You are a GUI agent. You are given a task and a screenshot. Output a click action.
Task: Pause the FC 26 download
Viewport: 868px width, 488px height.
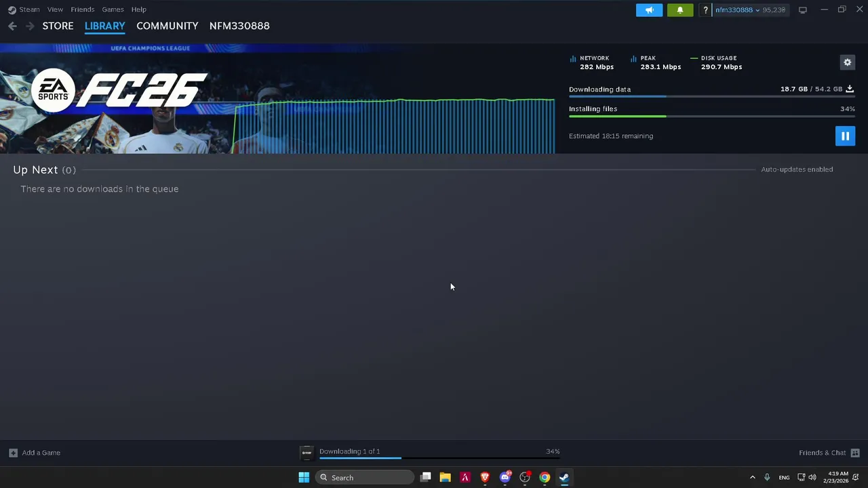click(x=845, y=136)
